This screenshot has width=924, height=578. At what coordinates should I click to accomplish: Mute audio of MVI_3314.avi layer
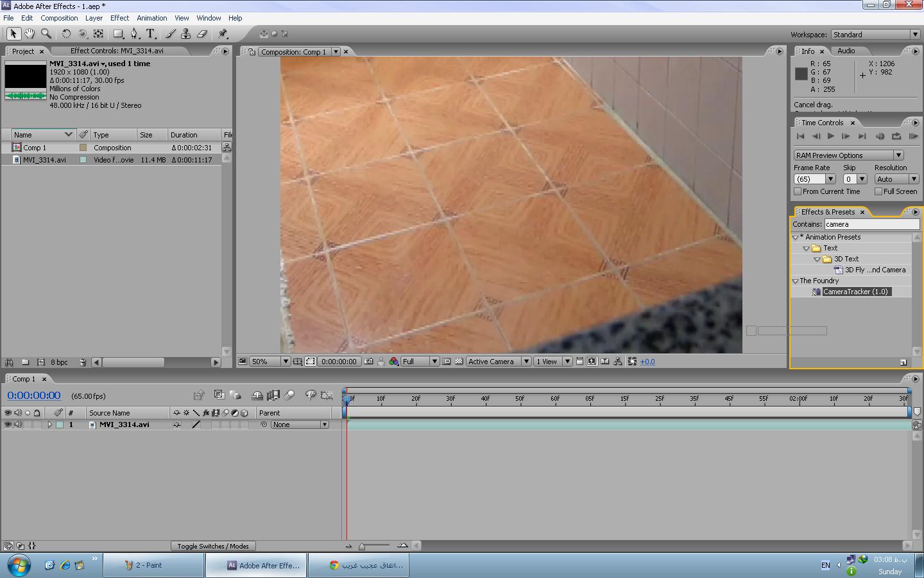click(x=18, y=425)
